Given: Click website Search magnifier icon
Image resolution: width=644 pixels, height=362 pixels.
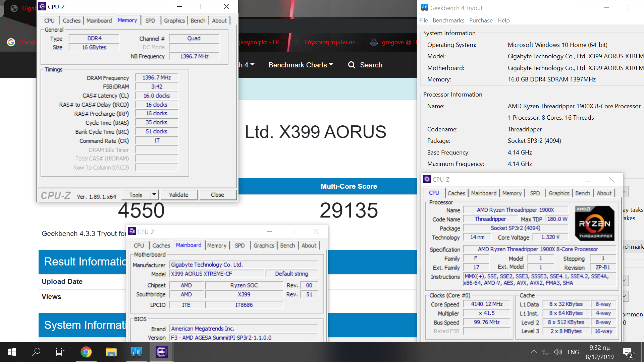Looking at the screenshot, I should (x=352, y=65).
